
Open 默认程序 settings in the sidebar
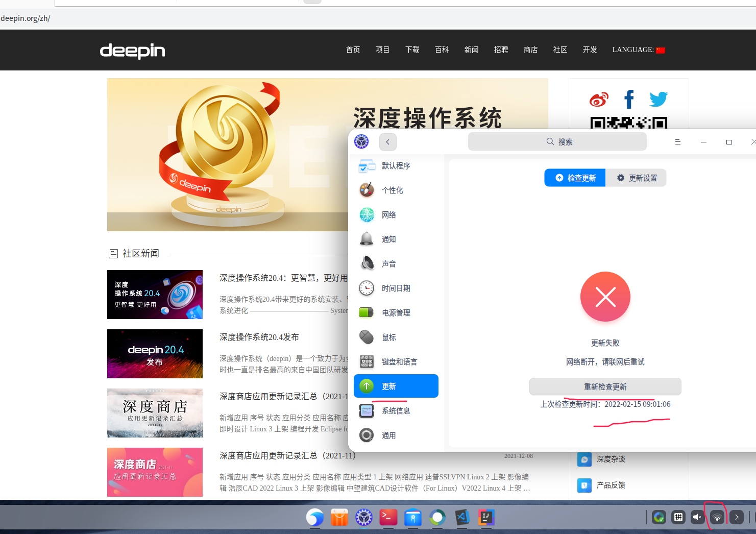396,165
